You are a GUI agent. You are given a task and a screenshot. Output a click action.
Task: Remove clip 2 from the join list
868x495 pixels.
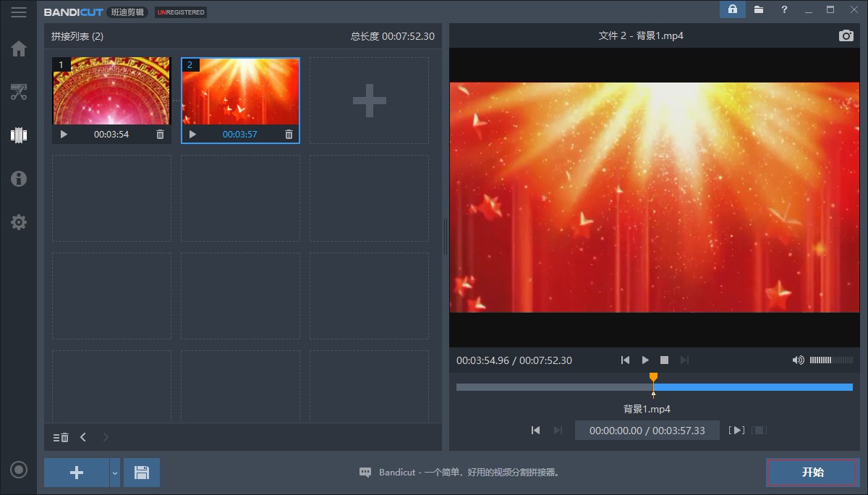pos(289,135)
